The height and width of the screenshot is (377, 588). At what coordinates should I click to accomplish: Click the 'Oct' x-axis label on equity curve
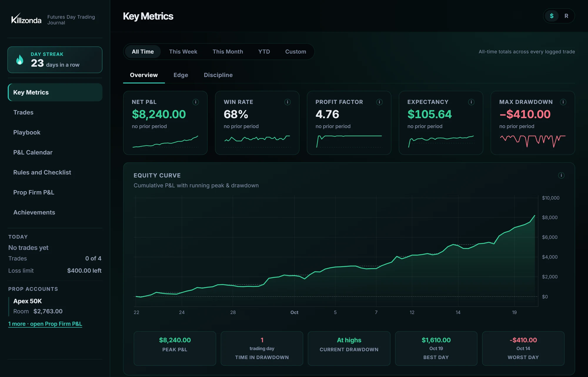[294, 312]
